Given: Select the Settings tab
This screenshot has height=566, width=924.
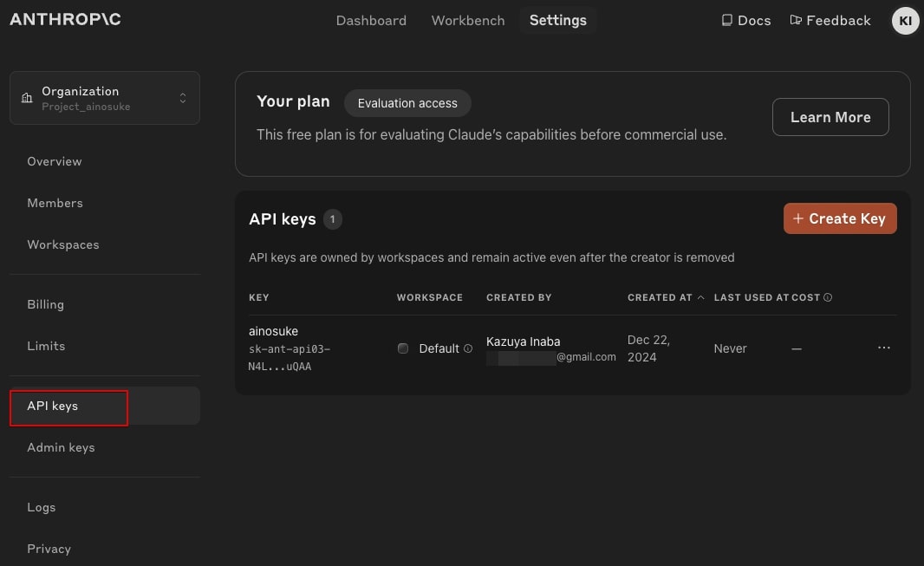Looking at the screenshot, I should click(x=558, y=20).
